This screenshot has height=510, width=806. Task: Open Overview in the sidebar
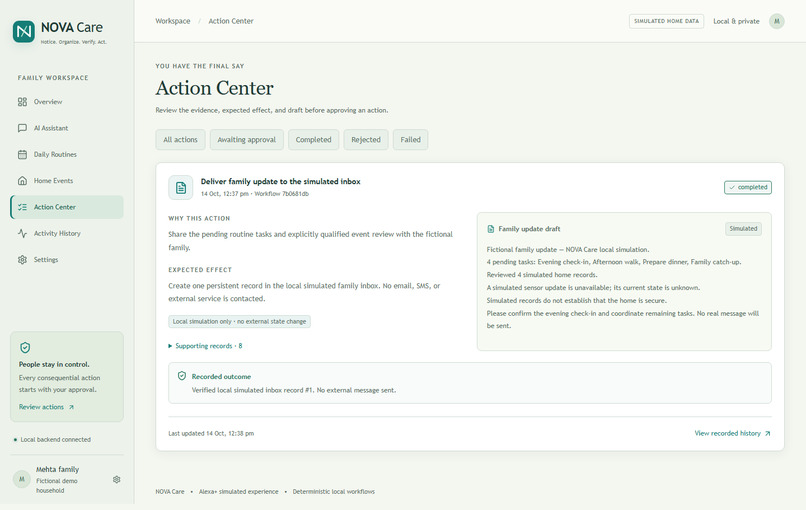(67, 102)
